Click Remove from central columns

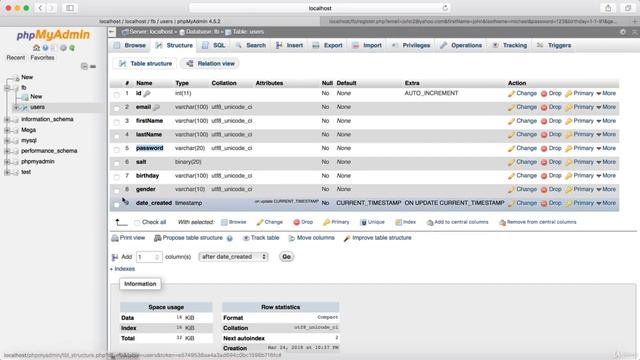[538, 222]
